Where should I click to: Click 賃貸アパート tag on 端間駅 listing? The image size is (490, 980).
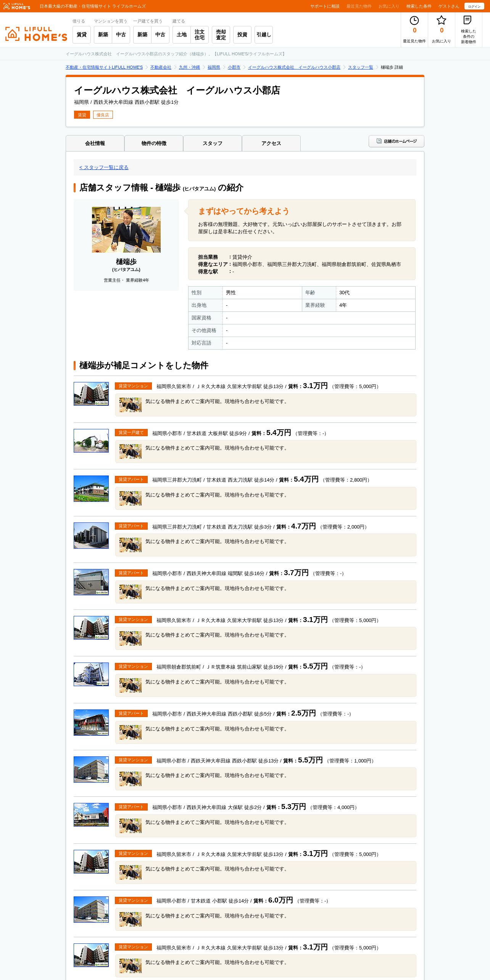pyautogui.click(x=131, y=573)
